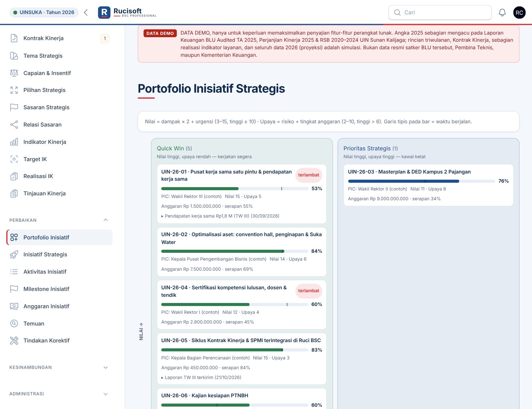
Task: Click the UIN-26-03 blue progress bar
Action: 421,181
